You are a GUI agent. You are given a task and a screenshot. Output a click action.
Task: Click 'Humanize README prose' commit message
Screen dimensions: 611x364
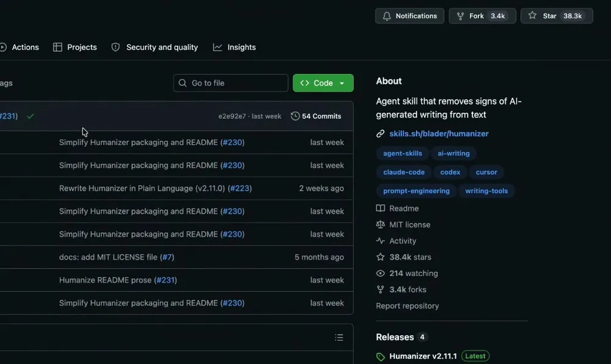[x=105, y=280]
